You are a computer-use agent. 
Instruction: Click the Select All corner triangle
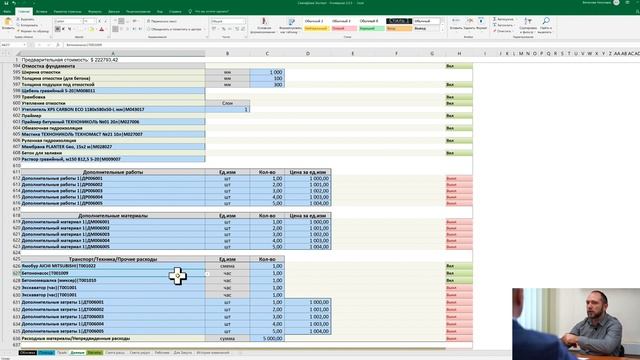coord(18,53)
